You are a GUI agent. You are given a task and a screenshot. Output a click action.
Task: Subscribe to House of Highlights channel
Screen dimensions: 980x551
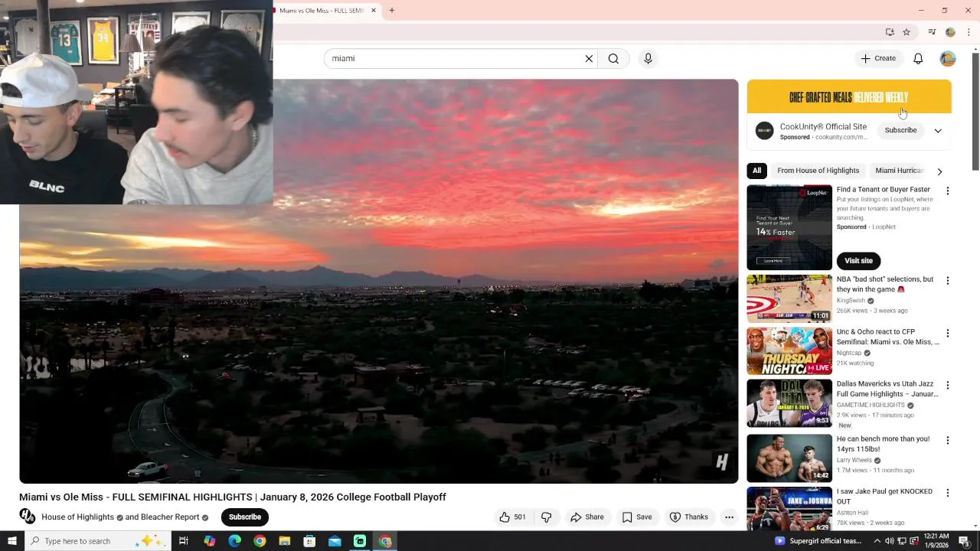point(245,517)
